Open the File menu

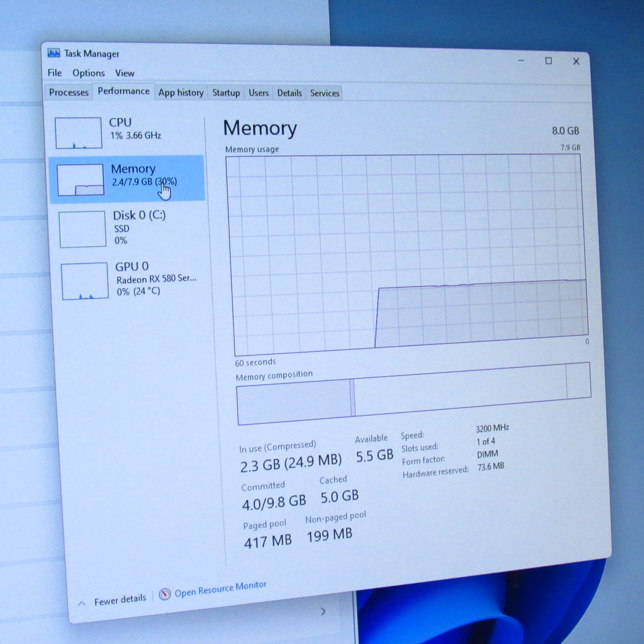pyautogui.click(x=55, y=73)
